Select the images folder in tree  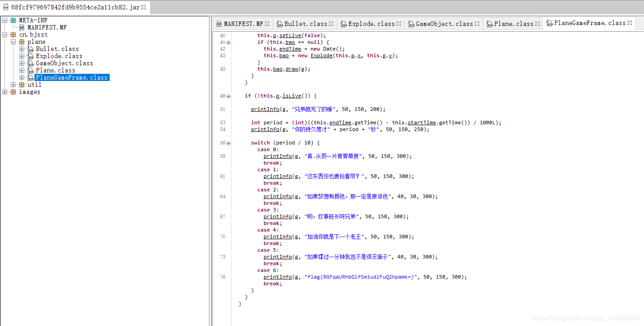[x=30, y=92]
